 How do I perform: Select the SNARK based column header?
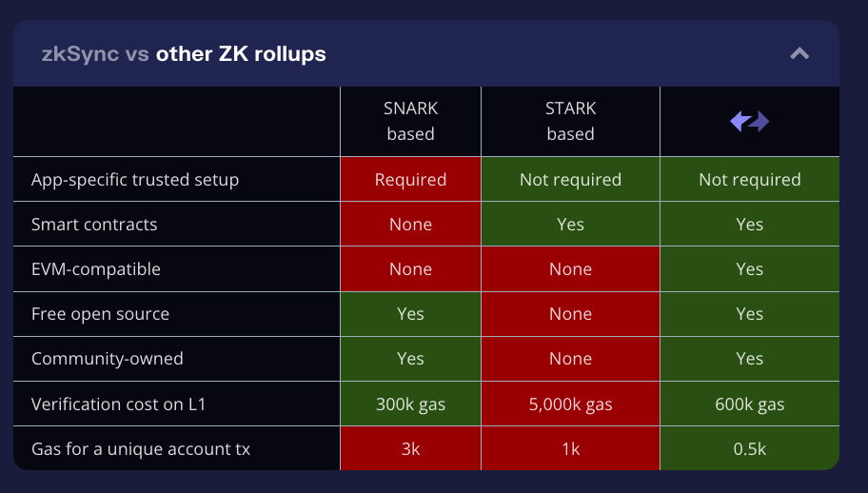(411, 121)
